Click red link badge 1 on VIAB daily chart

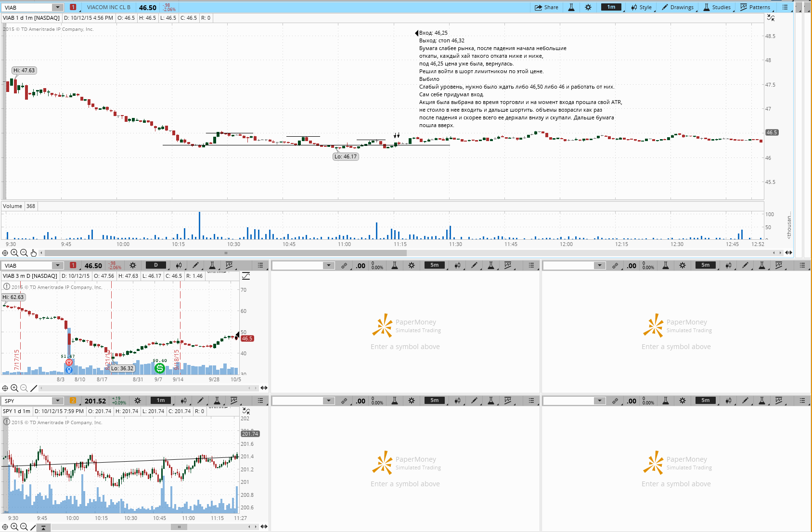pyautogui.click(x=73, y=265)
